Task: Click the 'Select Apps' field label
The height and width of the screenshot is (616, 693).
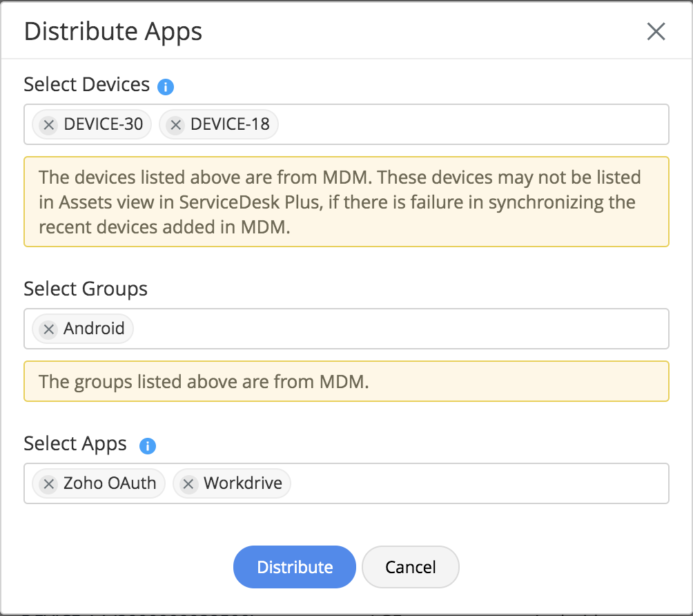Action: (x=75, y=443)
